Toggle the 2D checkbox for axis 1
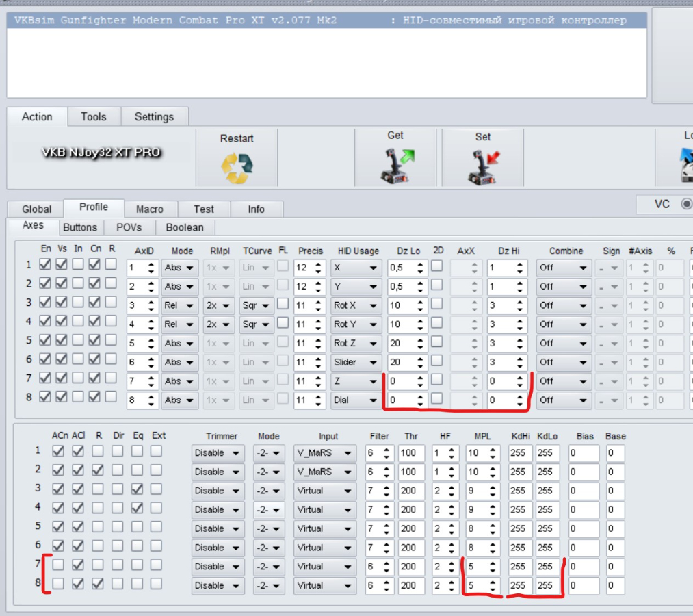Screen dimensions: 693x616 [436, 266]
